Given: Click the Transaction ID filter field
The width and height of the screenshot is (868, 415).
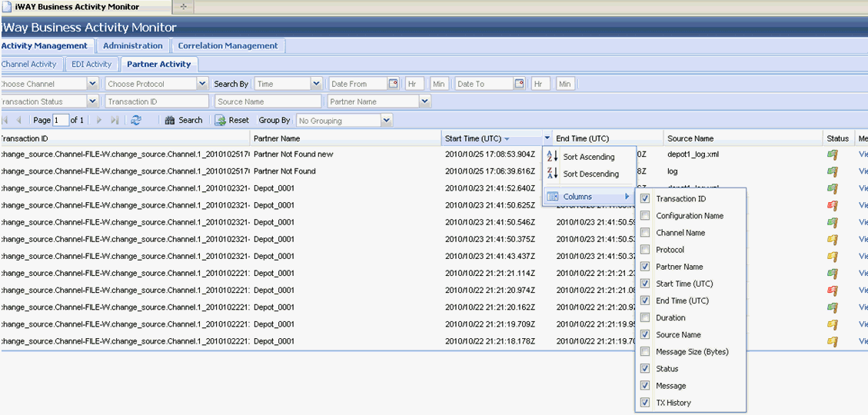Looking at the screenshot, I should click(157, 101).
